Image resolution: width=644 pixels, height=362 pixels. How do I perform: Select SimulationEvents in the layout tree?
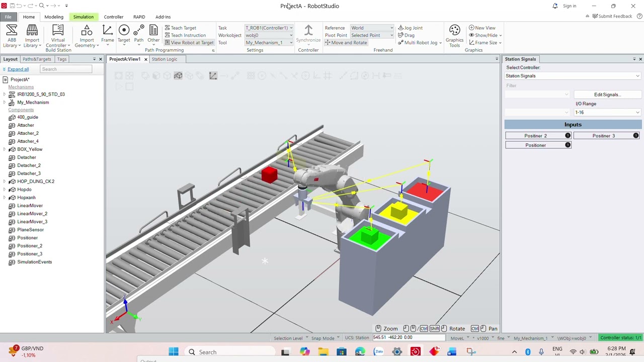pyautogui.click(x=34, y=262)
